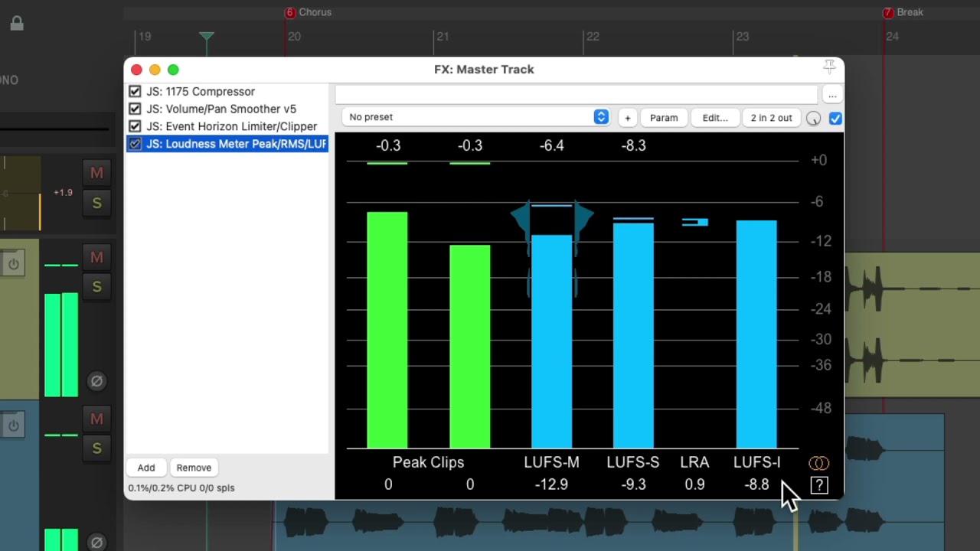This screenshot has width=980, height=551.
Task: Click the Param button
Action: (664, 118)
